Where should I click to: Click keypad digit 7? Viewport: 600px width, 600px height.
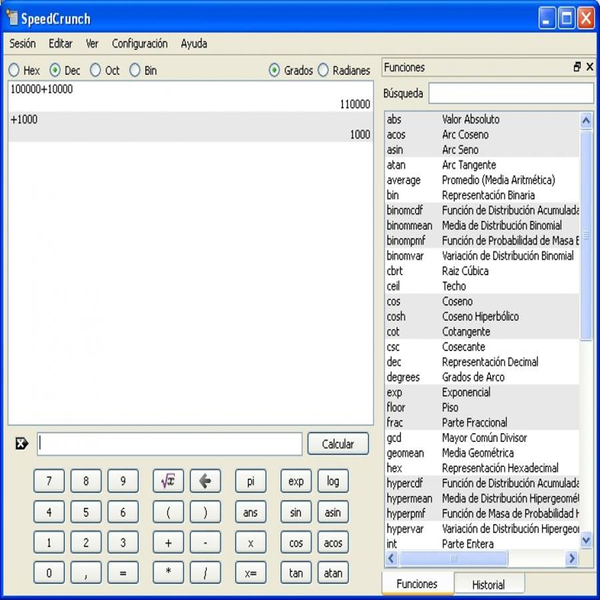[x=49, y=481]
